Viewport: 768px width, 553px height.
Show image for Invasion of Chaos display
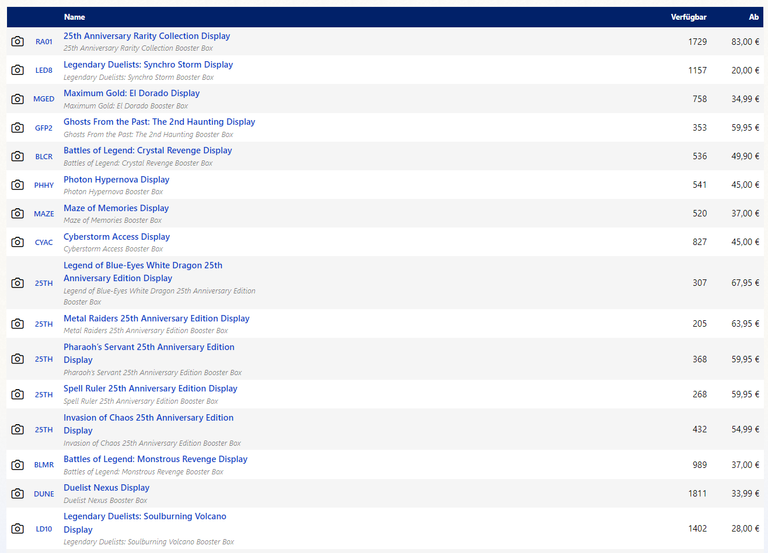tap(18, 430)
